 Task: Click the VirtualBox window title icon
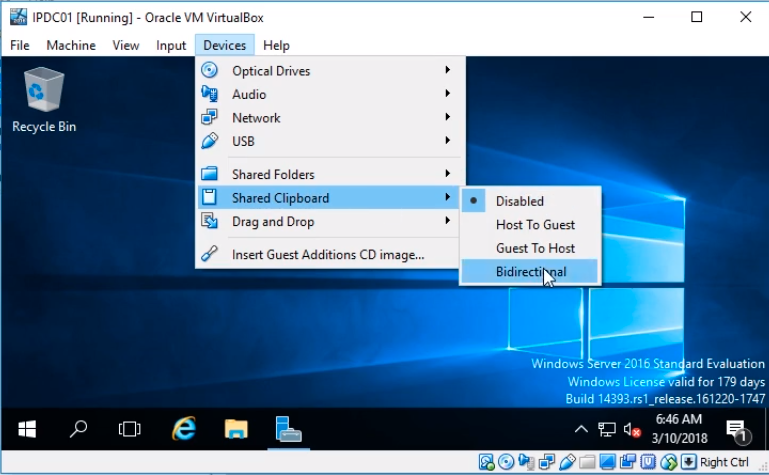(18, 17)
